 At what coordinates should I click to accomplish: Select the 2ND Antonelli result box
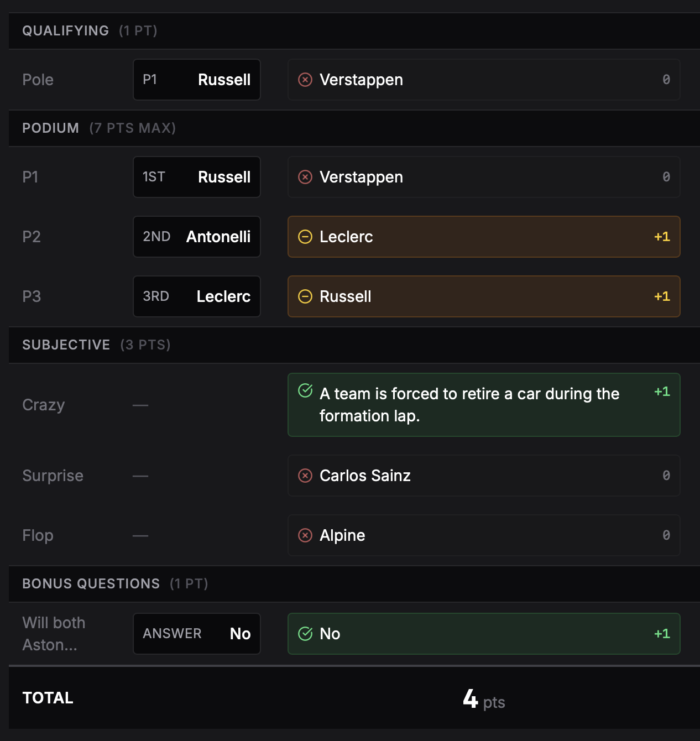point(197,237)
